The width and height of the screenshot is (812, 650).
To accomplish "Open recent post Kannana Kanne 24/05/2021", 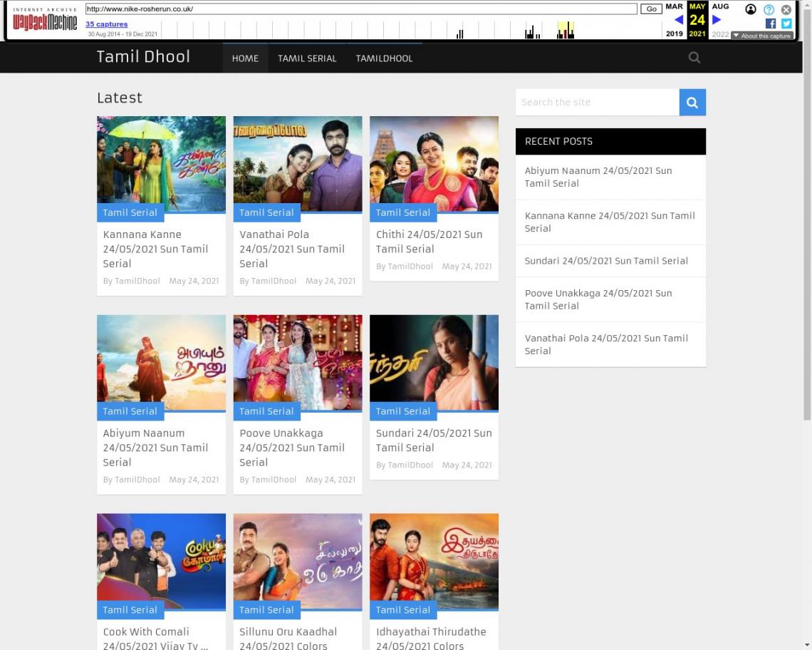I will point(610,222).
